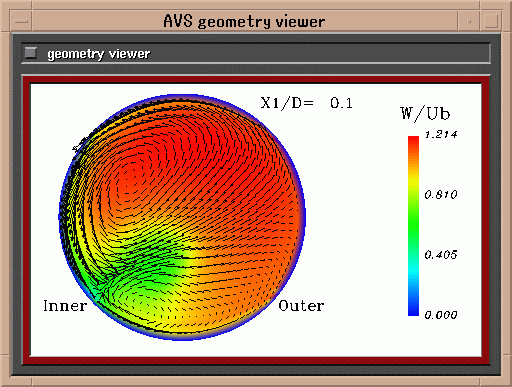The height and width of the screenshot is (387, 512).
Task: Click the small gray square beside geometry viewer
Action: point(31,53)
